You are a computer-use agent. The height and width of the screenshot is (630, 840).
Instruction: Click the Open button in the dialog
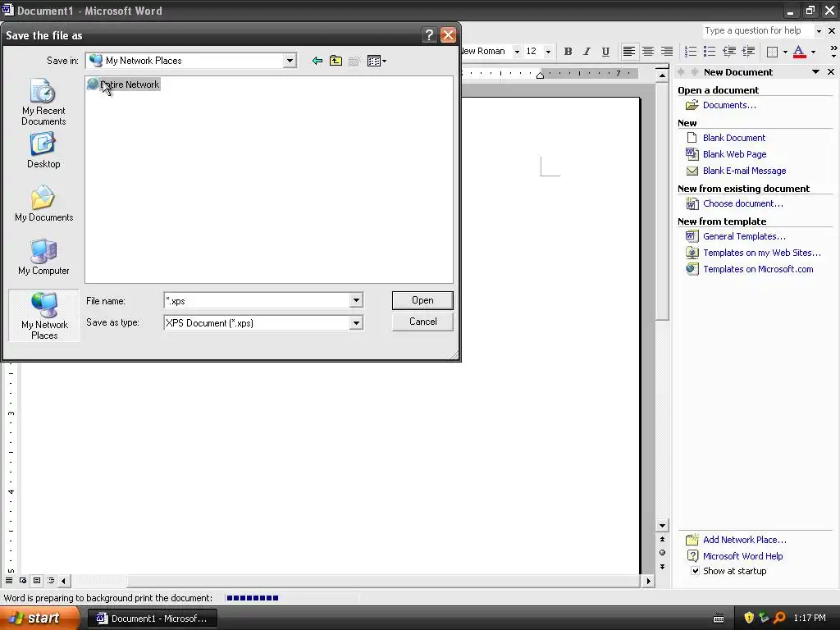(x=422, y=300)
